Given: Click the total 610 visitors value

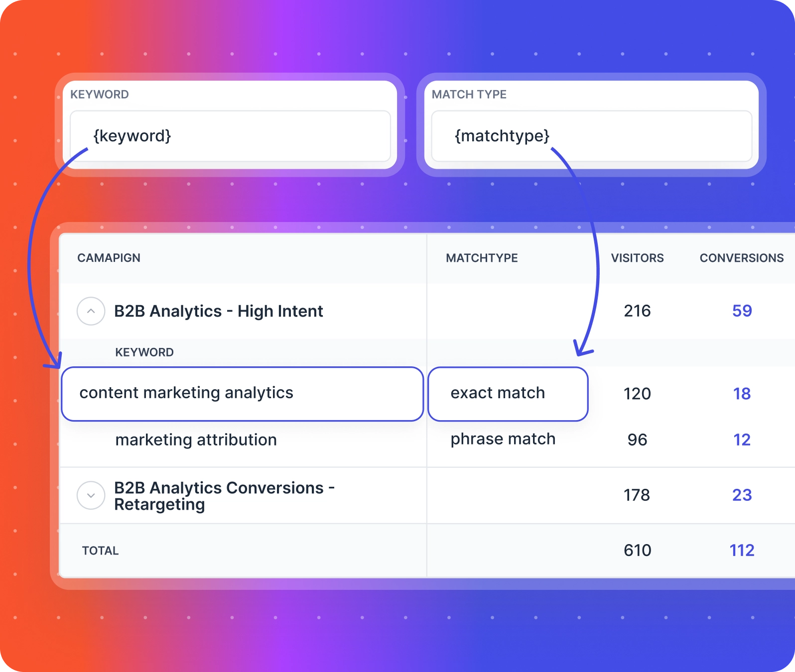Looking at the screenshot, I should click(x=638, y=551).
